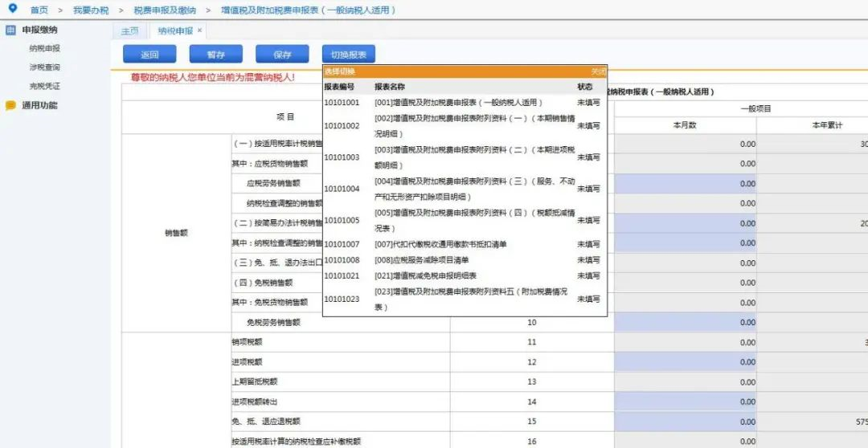Image resolution: width=868 pixels, height=448 pixels.
Task: Click the 销项税额 row 11 本月数 cell
Action: pyautogui.click(x=686, y=342)
